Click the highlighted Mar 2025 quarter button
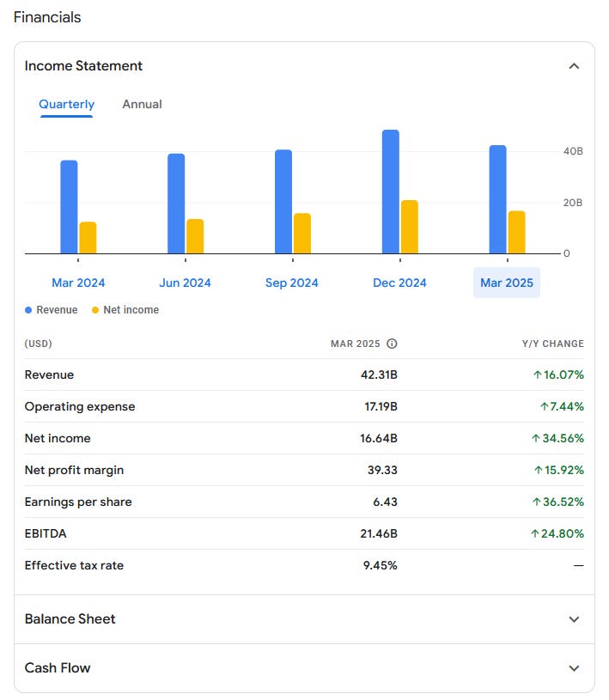The width and height of the screenshot is (609, 700). pos(507,283)
